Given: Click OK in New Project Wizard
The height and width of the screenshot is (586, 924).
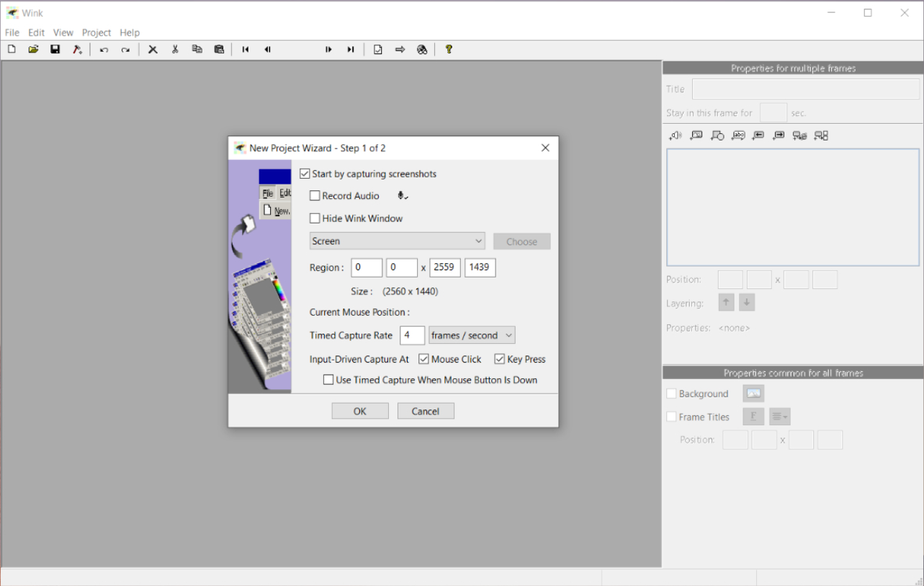Looking at the screenshot, I should (x=360, y=411).
